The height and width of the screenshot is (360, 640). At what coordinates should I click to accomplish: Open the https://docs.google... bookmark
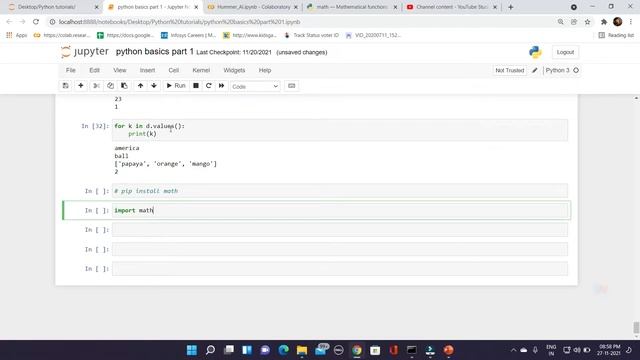(125, 35)
